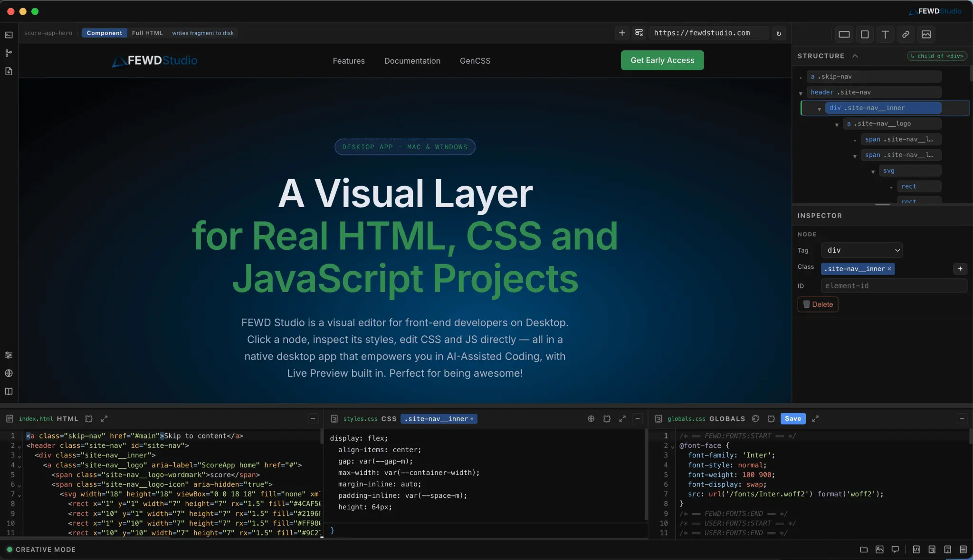Screen dimensions: 973x560
Task: Toggle the layout panel icon in status bar
Action: 948,550
